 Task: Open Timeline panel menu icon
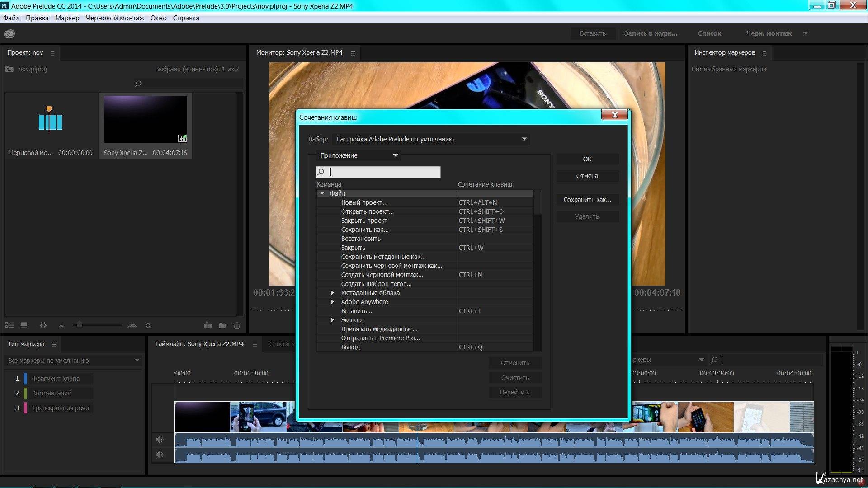(x=255, y=344)
